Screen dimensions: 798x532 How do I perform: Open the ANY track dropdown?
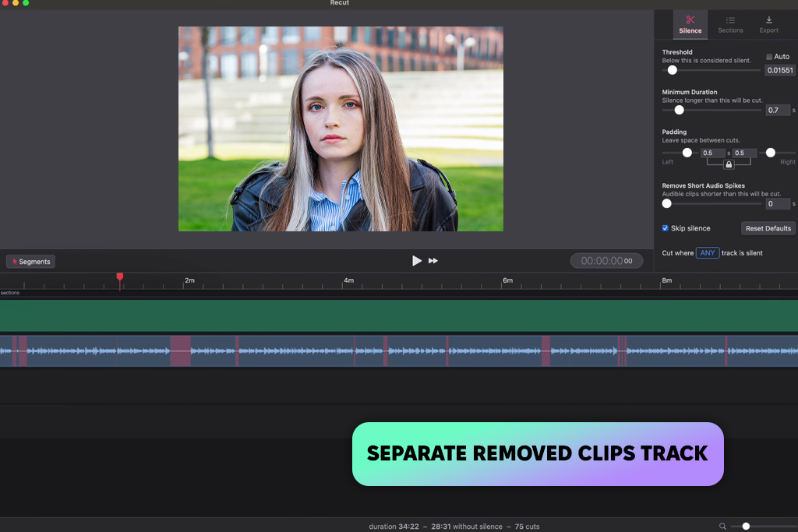pos(708,253)
